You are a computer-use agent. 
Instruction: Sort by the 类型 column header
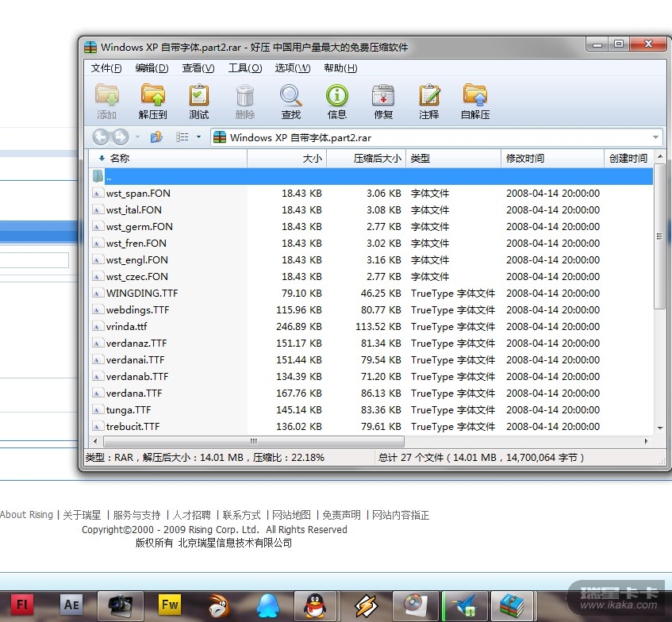(454, 159)
